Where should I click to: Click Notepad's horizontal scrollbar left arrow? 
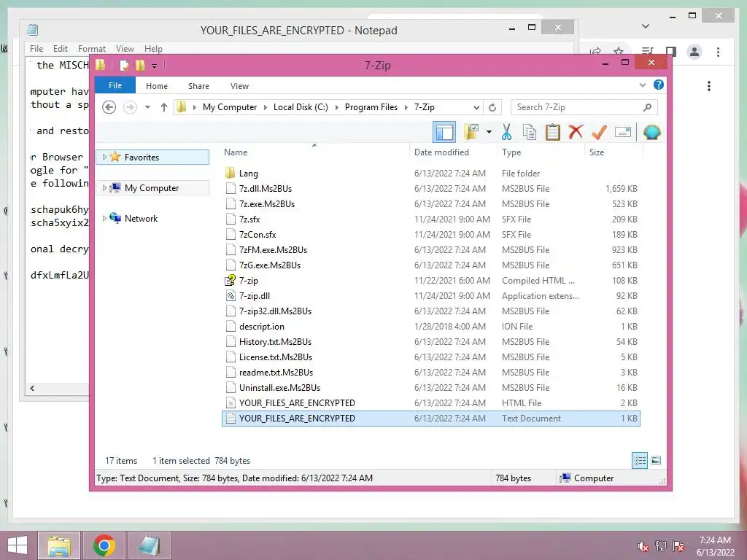32,388
